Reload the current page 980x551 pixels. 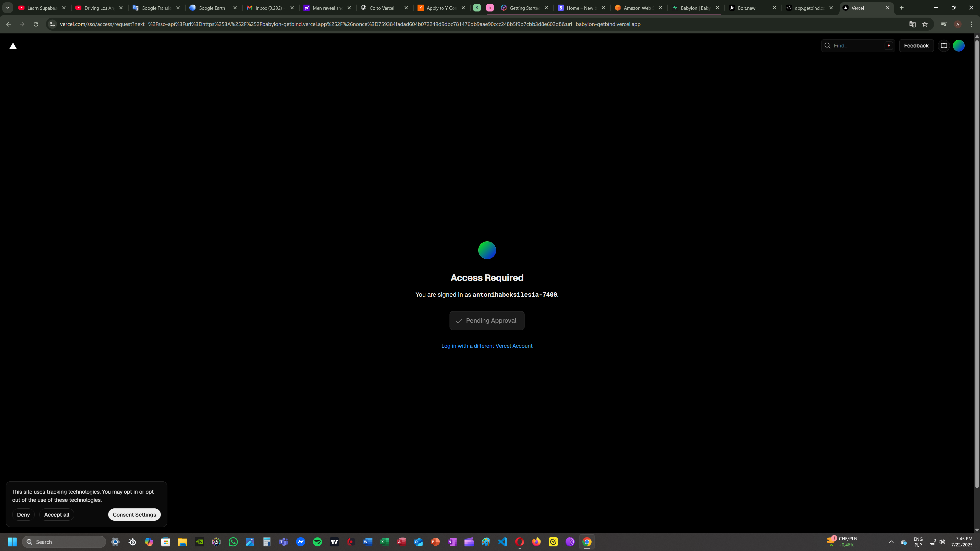coord(36,24)
